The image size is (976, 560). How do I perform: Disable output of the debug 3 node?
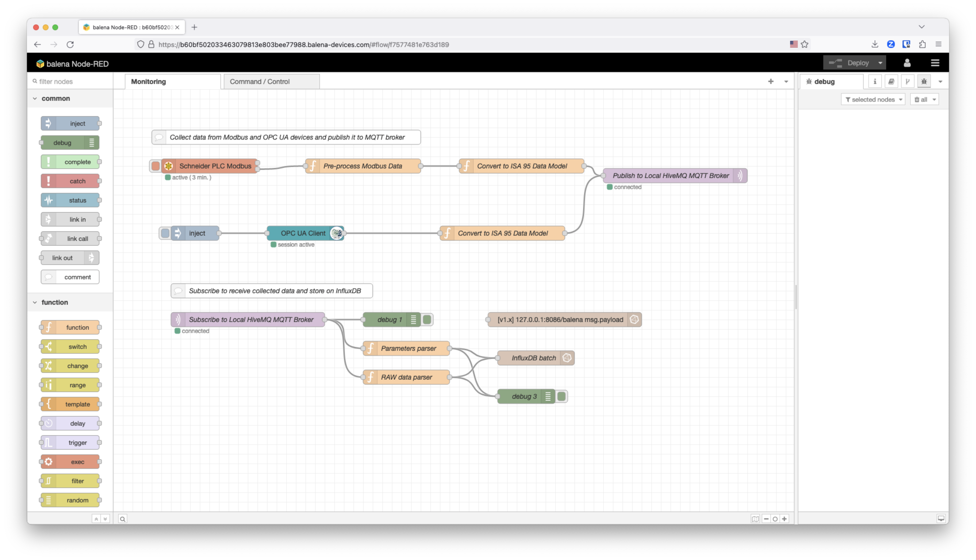point(562,396)
